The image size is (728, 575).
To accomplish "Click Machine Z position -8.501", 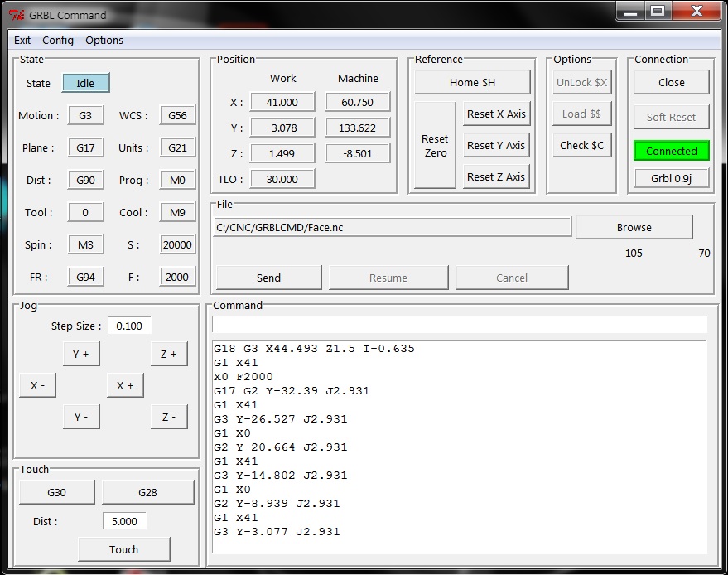I will [358, 154].
